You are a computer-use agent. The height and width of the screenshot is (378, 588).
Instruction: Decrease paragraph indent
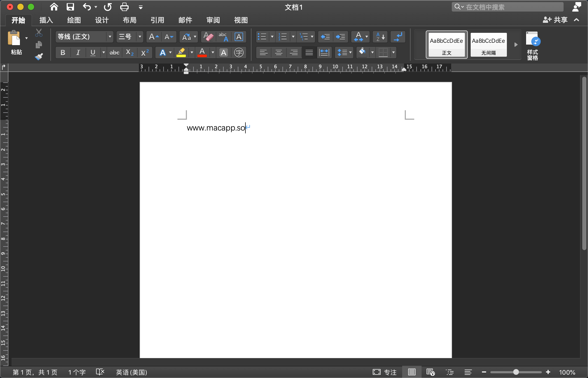[325, 37]
